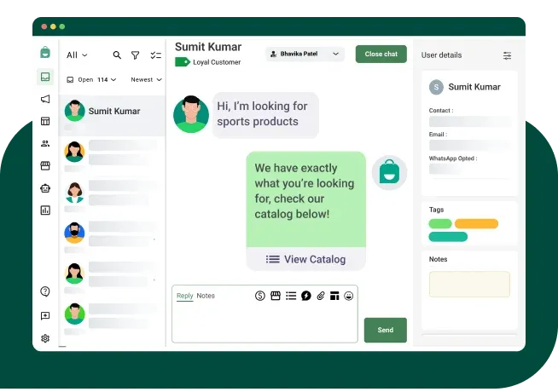The height and width of the screenshot is (392, 558).
Task: Click the orange tag pill under Tags
Action: (476, 223)
